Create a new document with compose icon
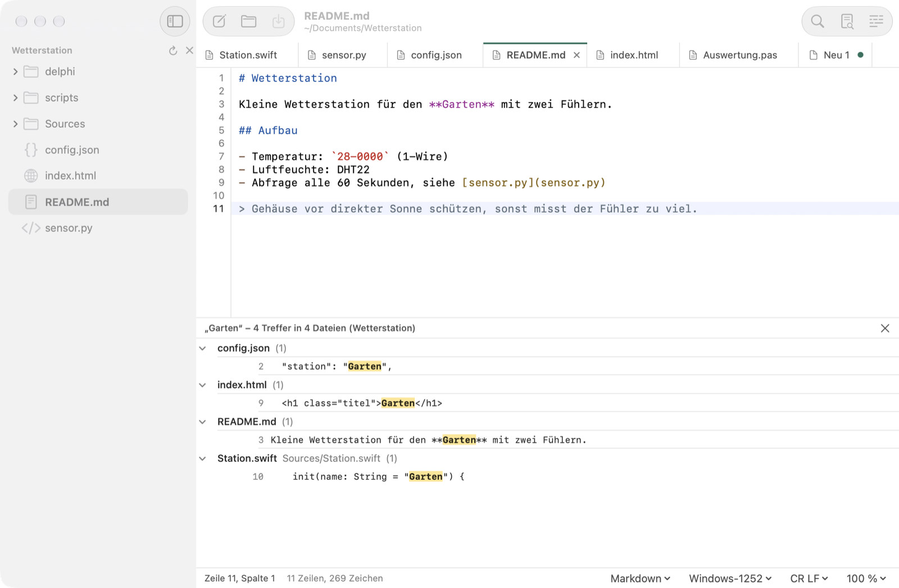 point(219,21)
